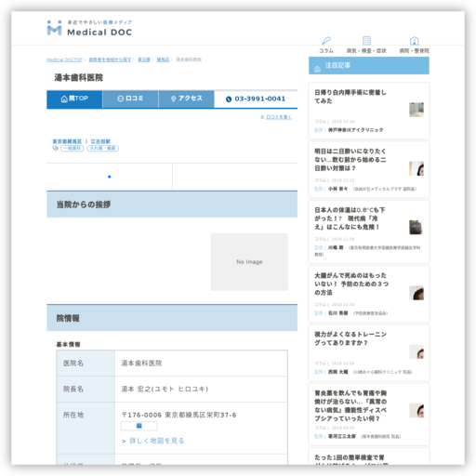The width and height of the screenshot is (476, 476).
Task: Open the 病院・整骨院 hospital icon
Action: click(x=414, y=41)
